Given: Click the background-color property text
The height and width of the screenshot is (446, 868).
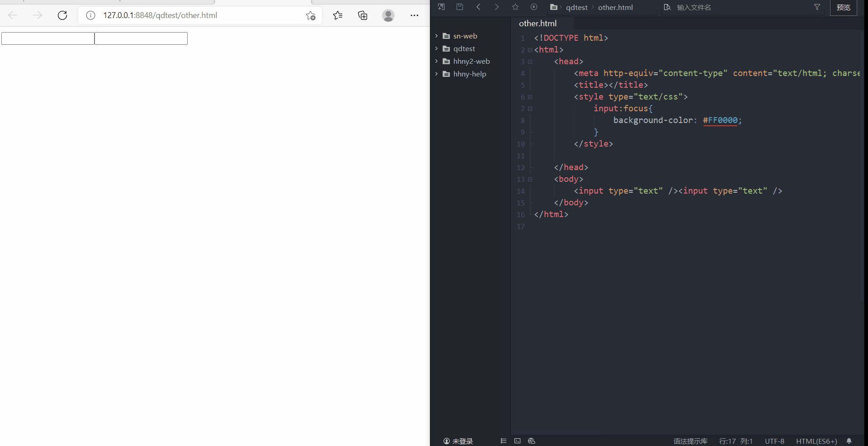Looking at the screenshot, I should coord(653,120).
